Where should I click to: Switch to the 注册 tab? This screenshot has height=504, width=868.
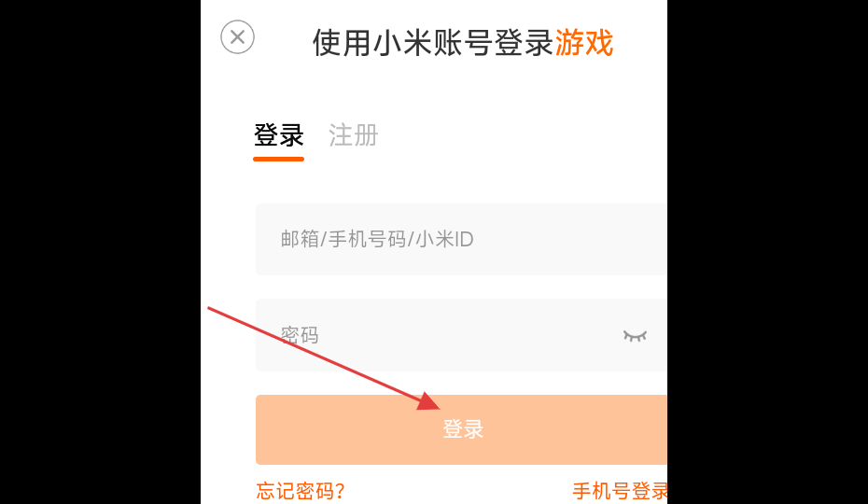(353, 135)
